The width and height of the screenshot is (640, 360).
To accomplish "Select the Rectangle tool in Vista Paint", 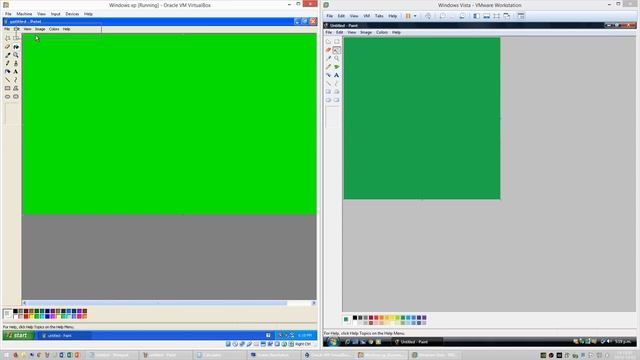I will coord(328,92).
